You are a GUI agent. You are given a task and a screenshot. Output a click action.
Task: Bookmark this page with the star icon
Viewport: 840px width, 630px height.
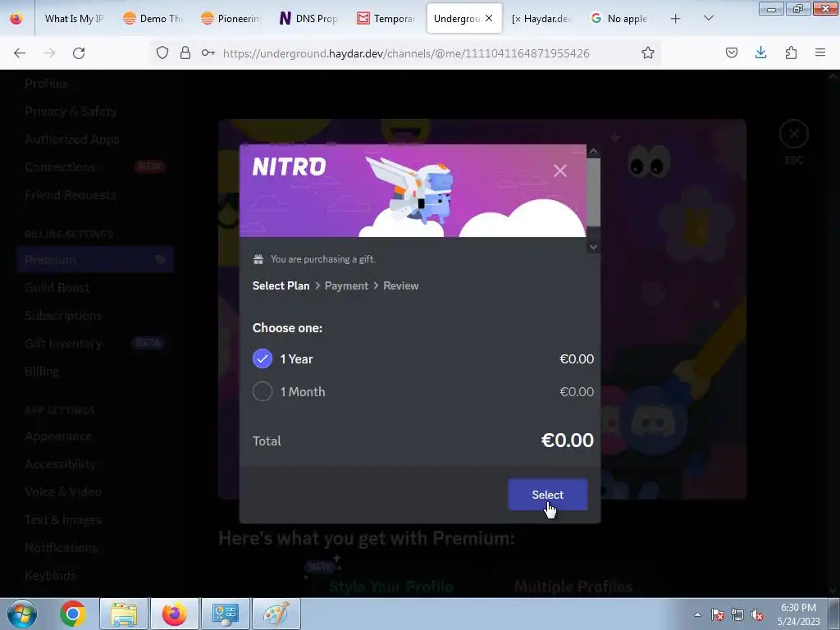tap(648, 52)
